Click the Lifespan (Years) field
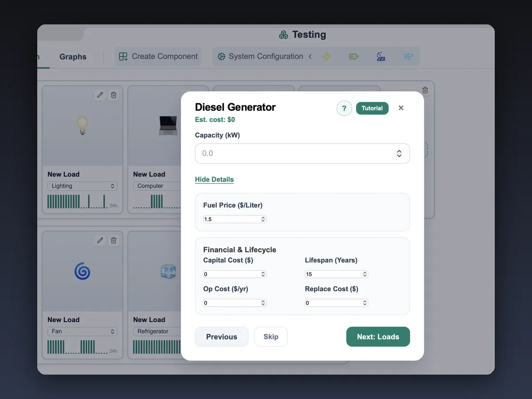The image size is (532, 399). 336,274
